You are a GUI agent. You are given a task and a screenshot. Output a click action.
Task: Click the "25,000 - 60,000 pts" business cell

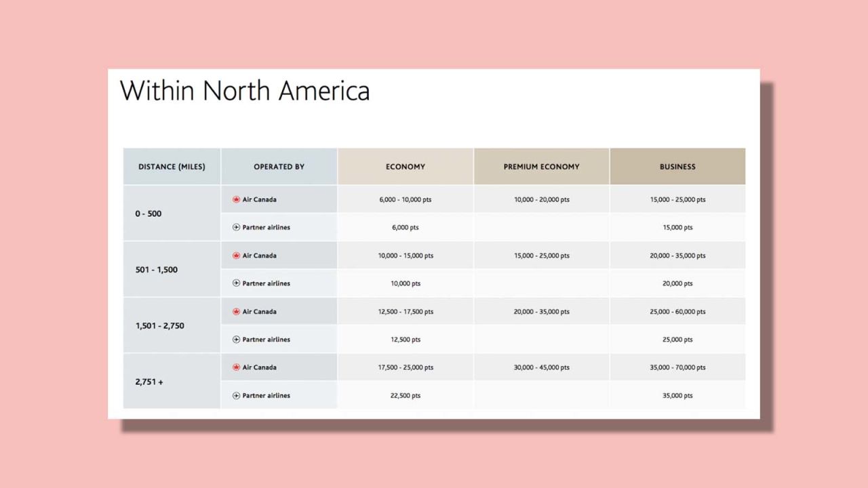point(677,312)
